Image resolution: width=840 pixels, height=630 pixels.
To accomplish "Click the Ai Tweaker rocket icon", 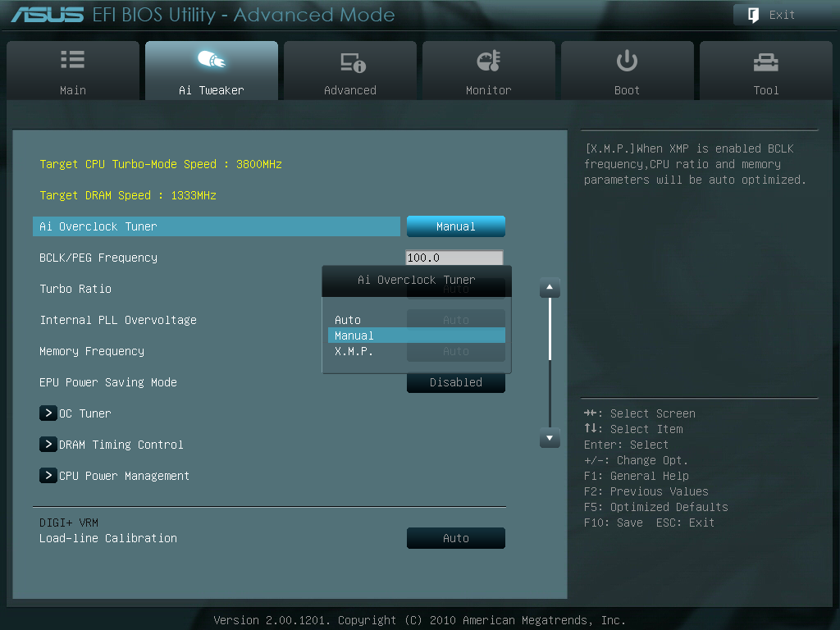I will [211, 59].
